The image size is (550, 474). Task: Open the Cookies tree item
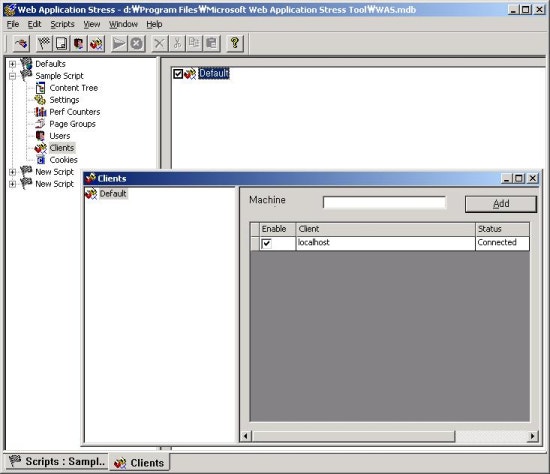click(63, 160)
